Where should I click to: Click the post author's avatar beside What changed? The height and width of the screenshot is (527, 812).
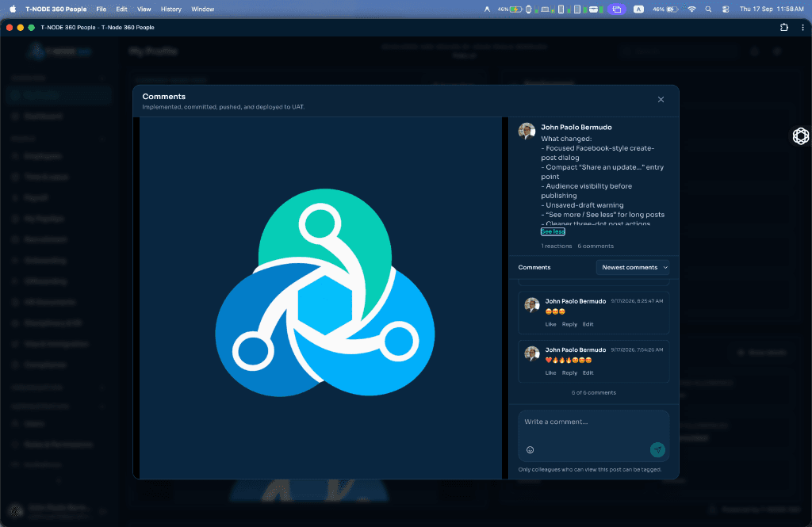[527, 131]
